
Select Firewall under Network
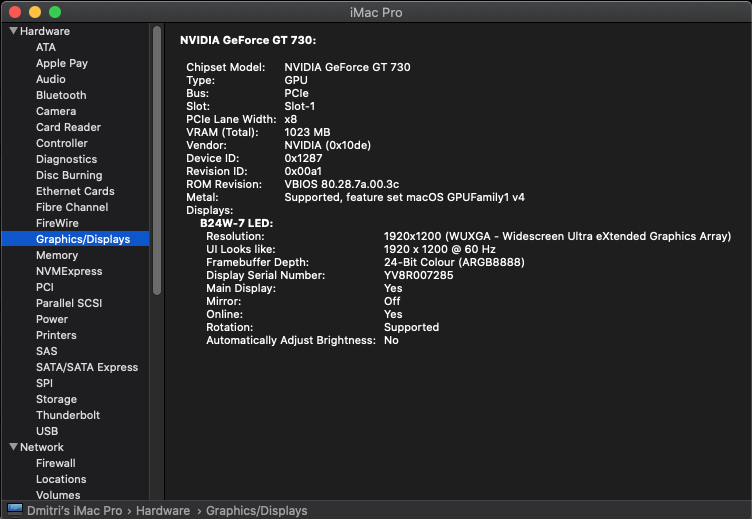pos(56,463)
